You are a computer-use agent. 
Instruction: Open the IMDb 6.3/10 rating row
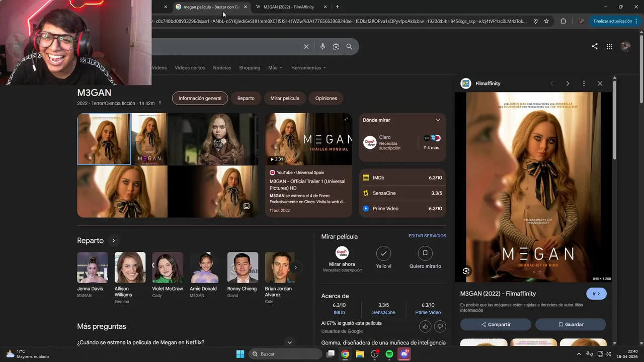tap(403, 178)
